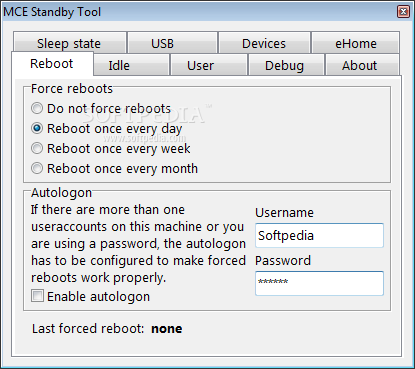This screenshot has width=415, height=369.
Task: Click the 'Password' label
Action: coord(283,261)
